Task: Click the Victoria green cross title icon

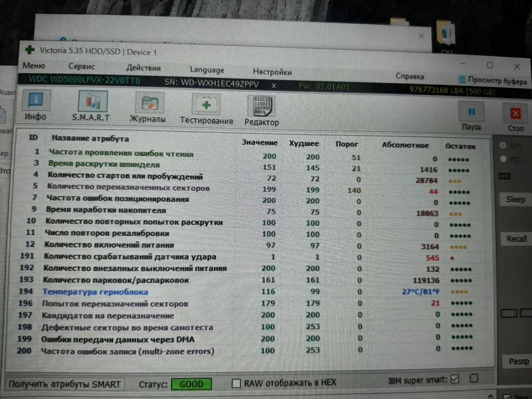Action: click(30, 50)
